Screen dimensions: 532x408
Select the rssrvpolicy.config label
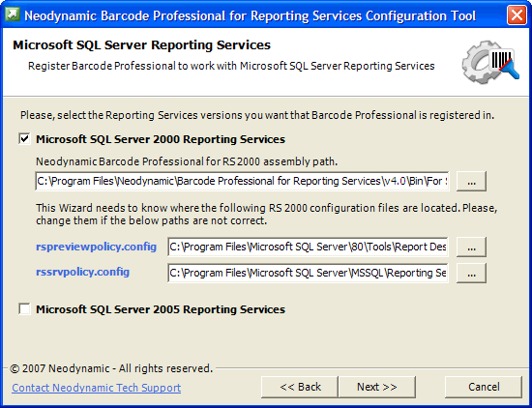tap(83, 272)
